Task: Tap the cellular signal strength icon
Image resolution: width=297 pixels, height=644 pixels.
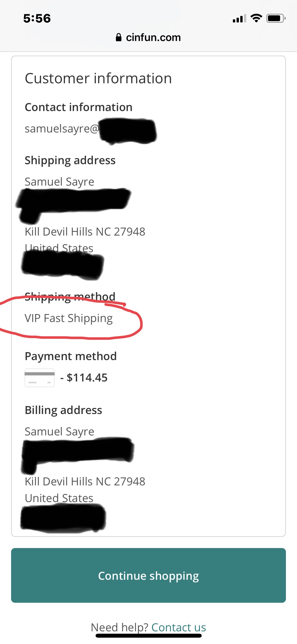Action: [x=239, y=19]
